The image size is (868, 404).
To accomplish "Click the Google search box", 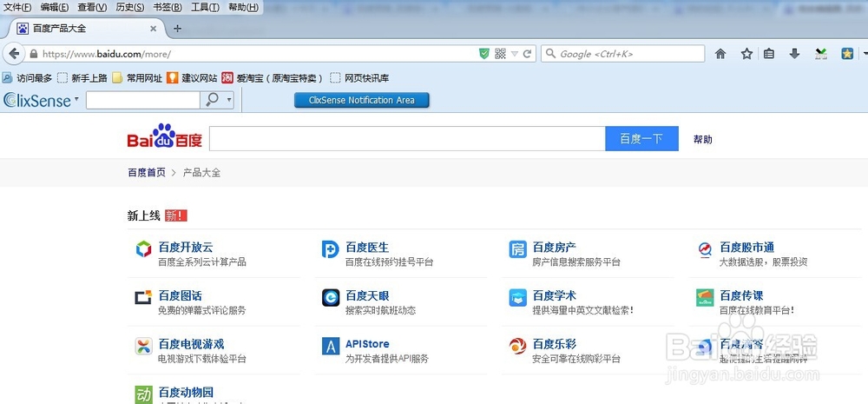I will click(622, 54).
